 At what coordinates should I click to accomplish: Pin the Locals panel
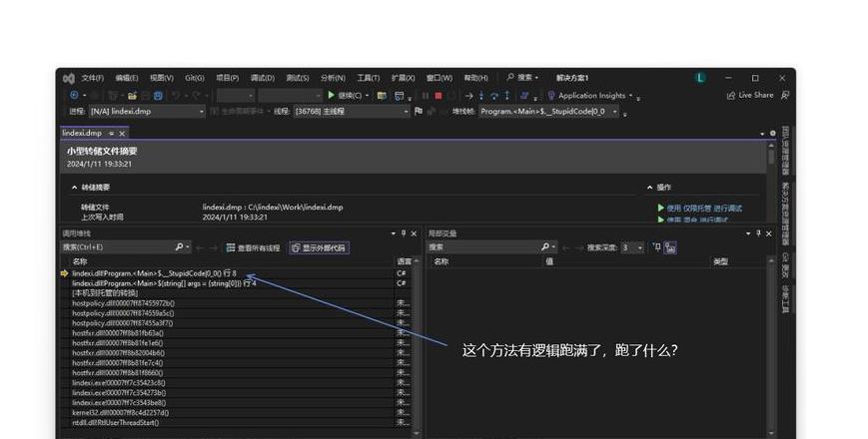tap(758, 233)
